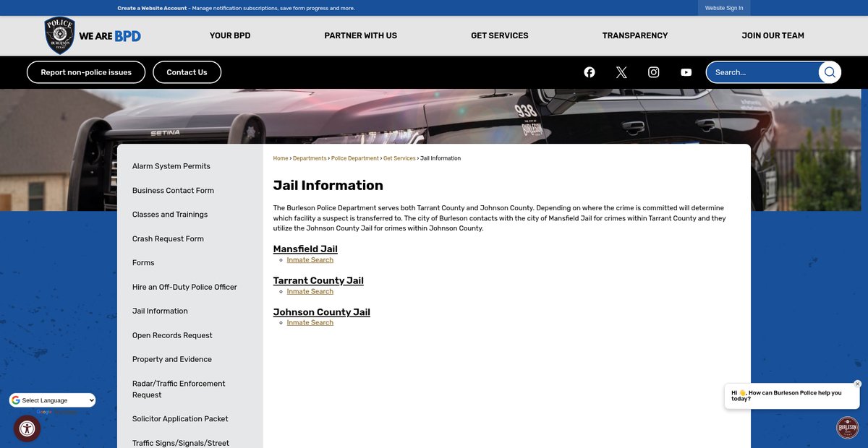
Task: Open the Select Language dropdown
Action: click(x=52, y=400)
